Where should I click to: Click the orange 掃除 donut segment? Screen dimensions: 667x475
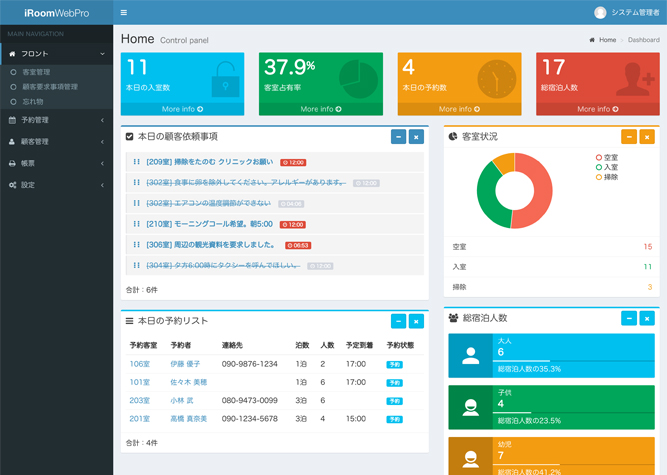[x=505, y=162]
